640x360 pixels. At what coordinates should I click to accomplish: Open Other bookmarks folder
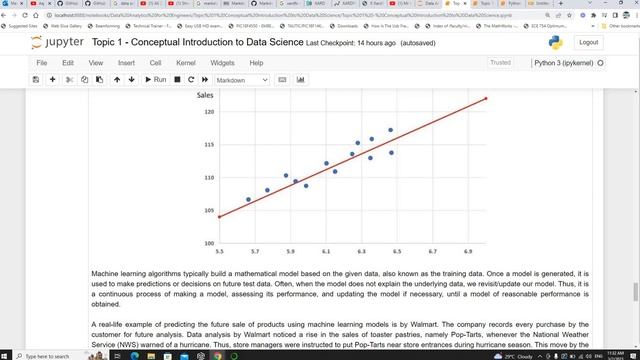coord(620,26)
